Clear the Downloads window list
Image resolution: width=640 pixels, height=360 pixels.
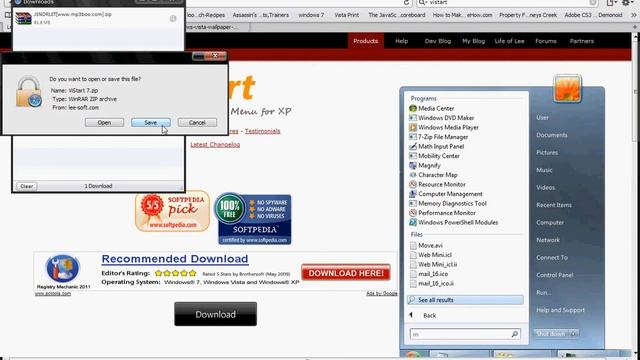(27, 186)
